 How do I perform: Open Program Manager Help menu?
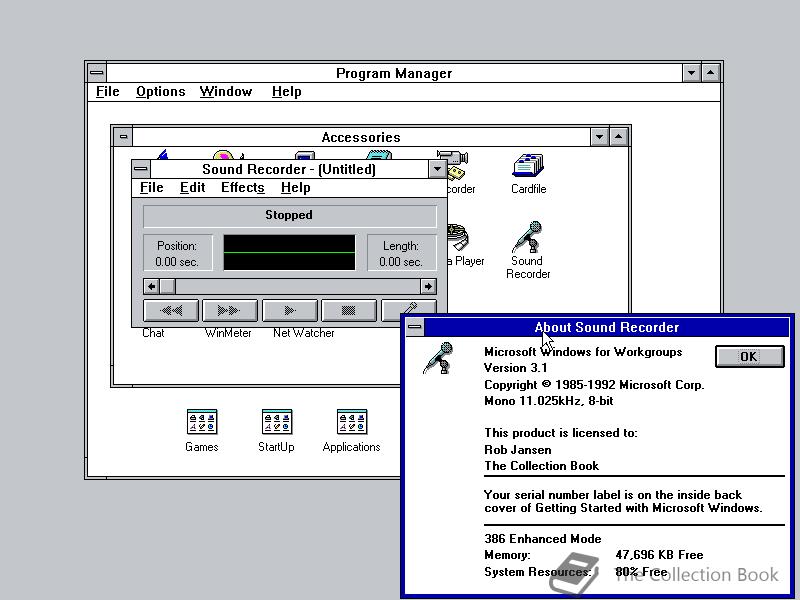point(286,92)
